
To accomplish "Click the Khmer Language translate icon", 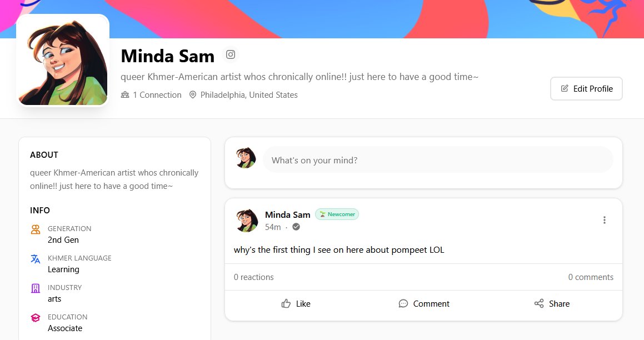I will [x=35, y=259].
